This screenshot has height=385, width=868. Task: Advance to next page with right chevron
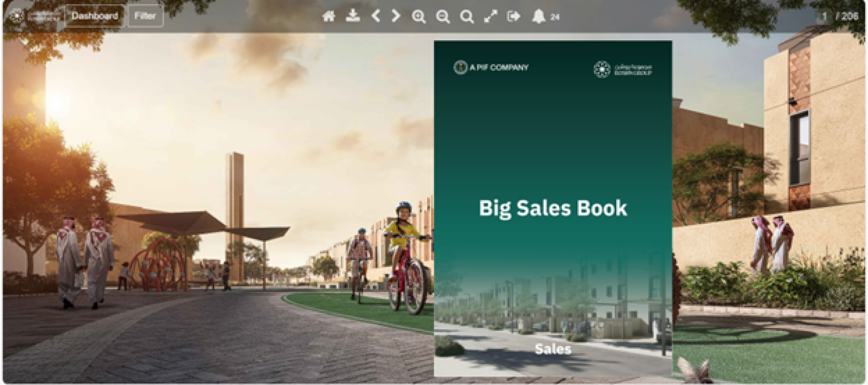click(x=396, y=16)
